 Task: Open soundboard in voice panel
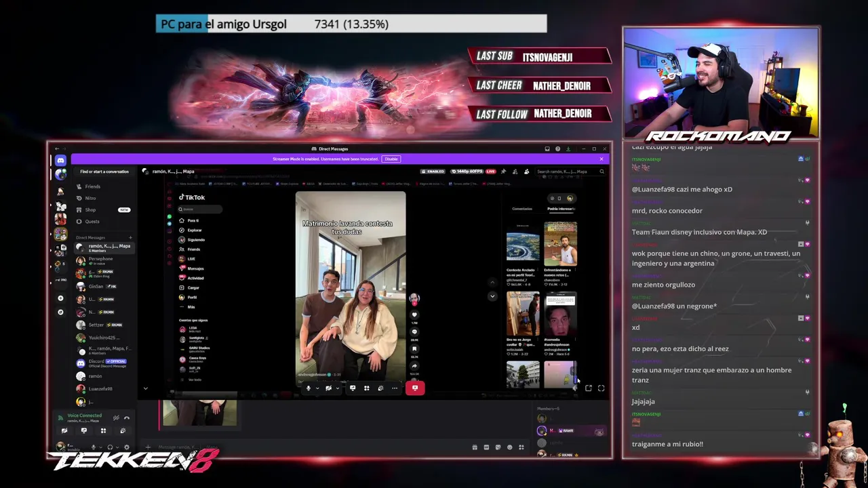pyautogui.click(x=123, y=430)
